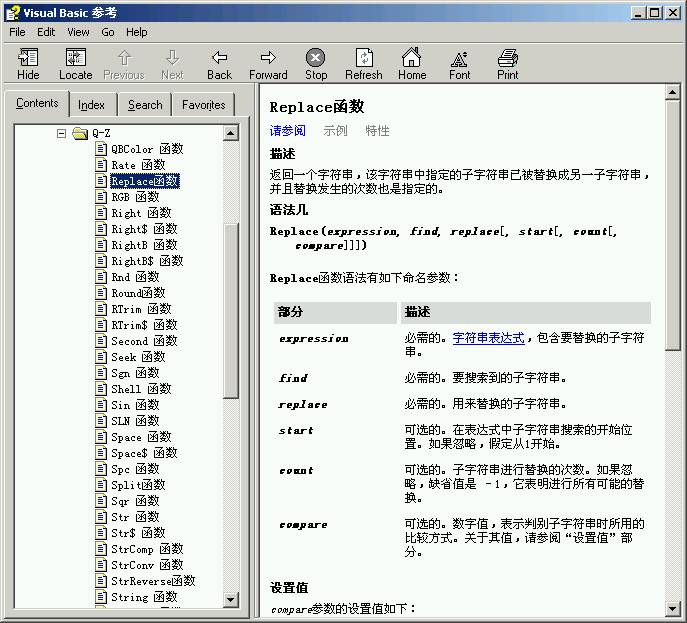Screen dimensions: 687x623
Task: Switch to the Favorites tab
Action: [x=203, y=105]
